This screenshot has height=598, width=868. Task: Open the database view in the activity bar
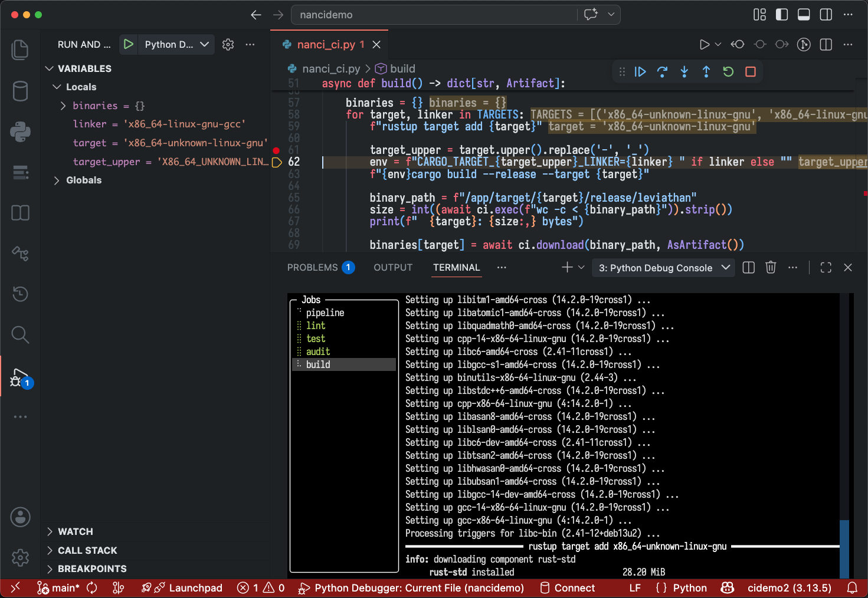[x=20, y=91]
